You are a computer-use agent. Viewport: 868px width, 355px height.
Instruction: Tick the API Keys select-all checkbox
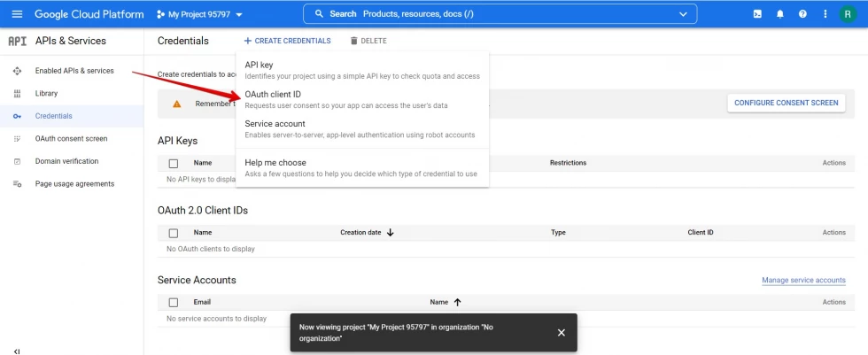click(x=174, y=164)
